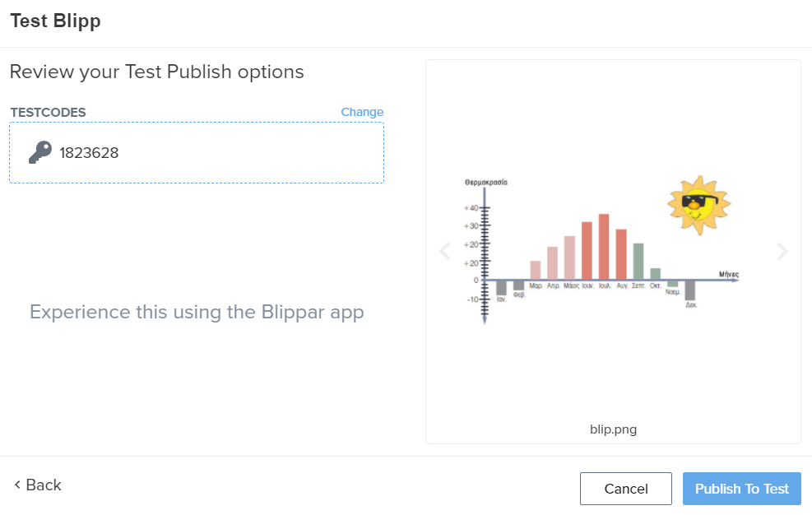Click the sun with sunglasses graphic
The width and height of the screenshot is (812, 515).
(x=698, y=203)
